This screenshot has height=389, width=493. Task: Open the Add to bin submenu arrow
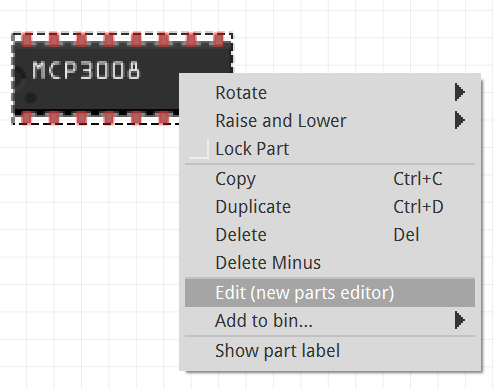460,321
